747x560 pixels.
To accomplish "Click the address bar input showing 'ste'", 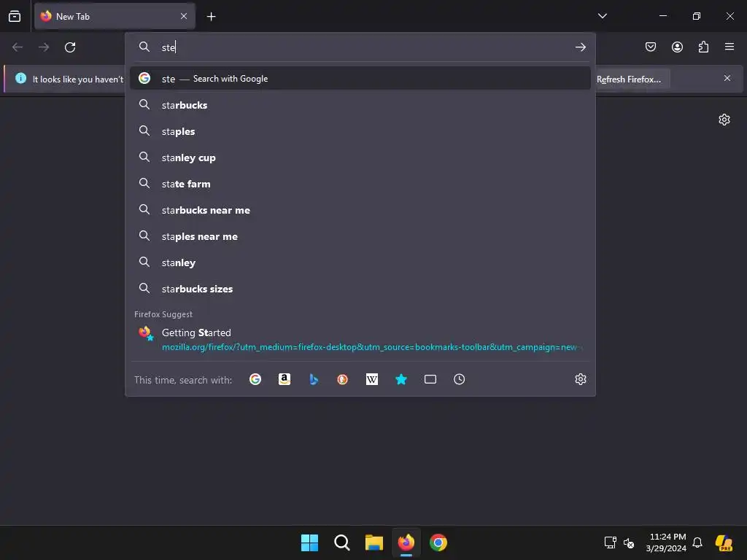I will [x=362, y=47].
